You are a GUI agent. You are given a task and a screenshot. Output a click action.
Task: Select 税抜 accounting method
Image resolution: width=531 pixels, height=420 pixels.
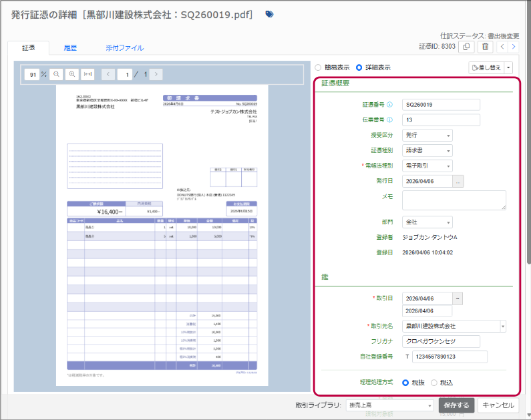pyautogui.click(x=405, y=383)
